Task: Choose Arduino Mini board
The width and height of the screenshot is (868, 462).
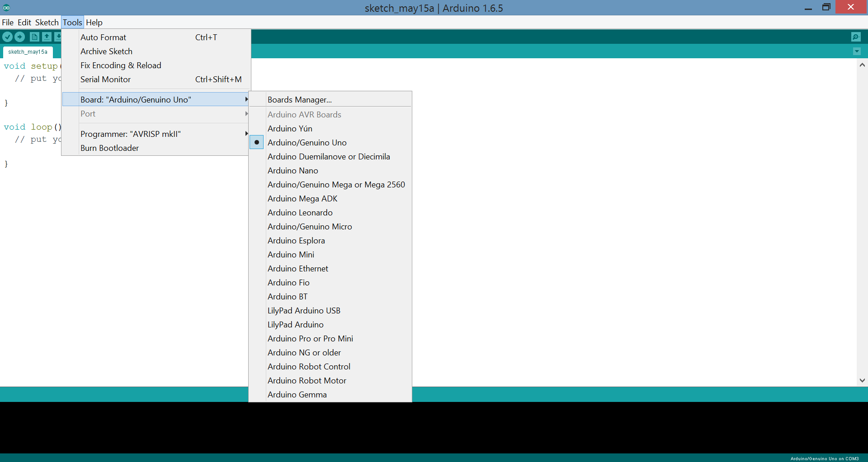Action: 330,255
